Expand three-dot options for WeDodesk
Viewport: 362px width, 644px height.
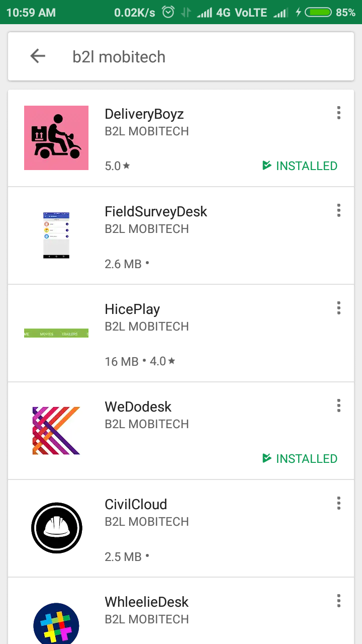[338, 406]
